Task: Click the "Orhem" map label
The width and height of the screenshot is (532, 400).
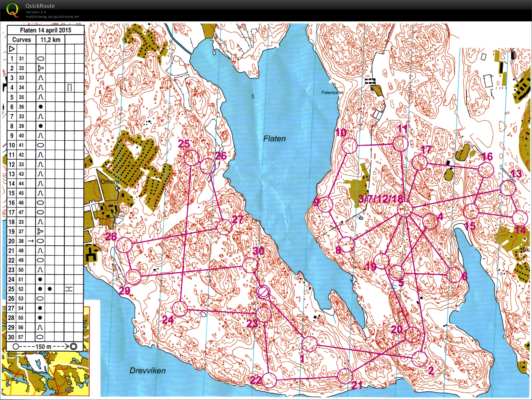Action: 110,182
